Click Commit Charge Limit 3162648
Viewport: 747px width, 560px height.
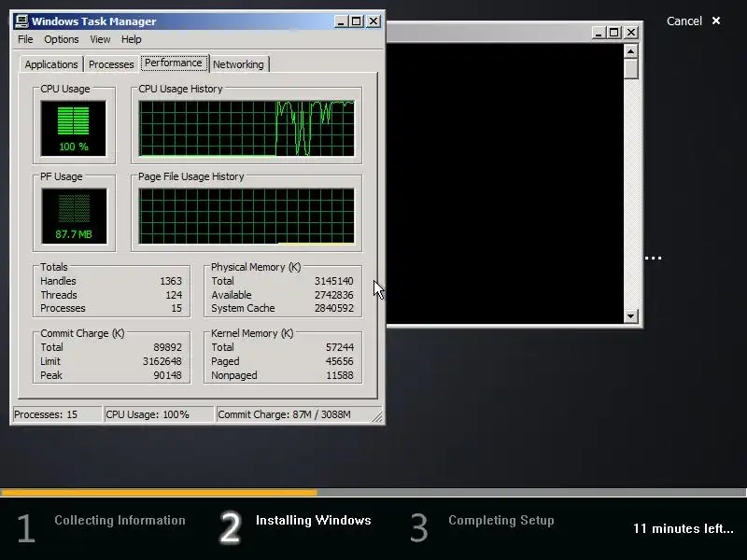pos(162,361)
